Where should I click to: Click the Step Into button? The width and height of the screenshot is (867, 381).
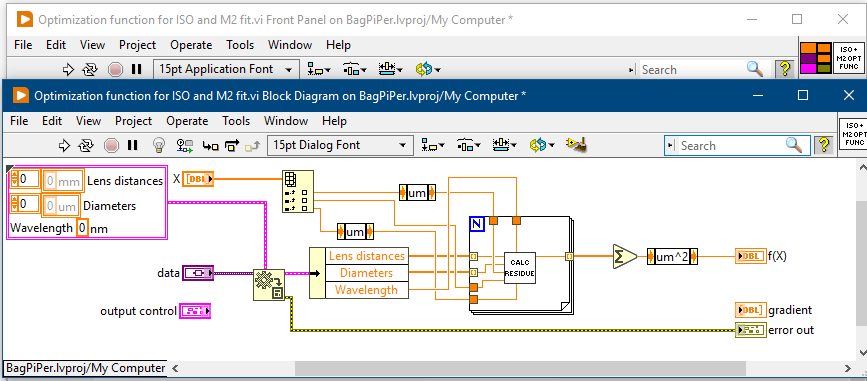click(x=210, y=145)
